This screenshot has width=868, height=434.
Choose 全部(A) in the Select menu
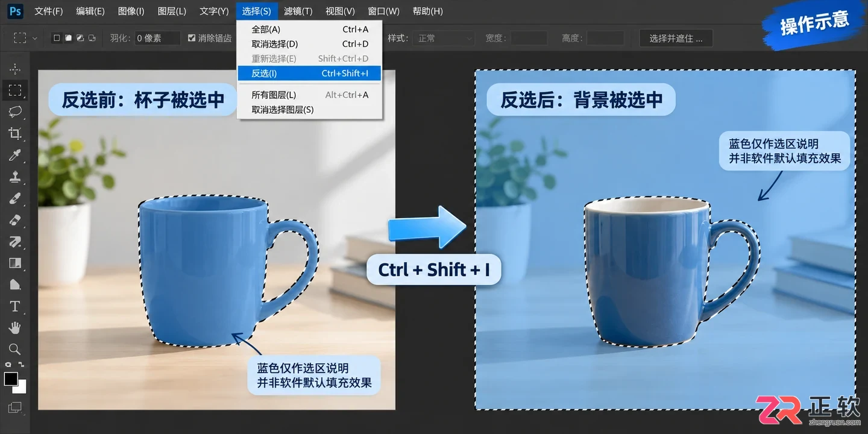tap(309, 29)
